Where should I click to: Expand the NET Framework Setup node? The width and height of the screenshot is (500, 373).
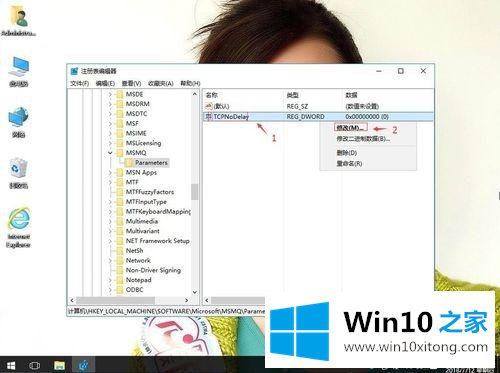110,241
